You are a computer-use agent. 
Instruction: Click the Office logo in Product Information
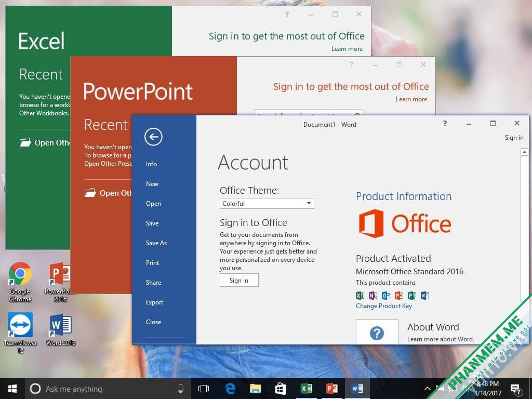point(405,223)
